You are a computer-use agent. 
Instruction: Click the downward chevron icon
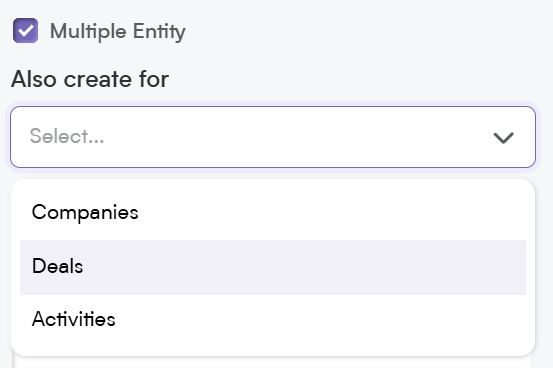click(503, 137)
